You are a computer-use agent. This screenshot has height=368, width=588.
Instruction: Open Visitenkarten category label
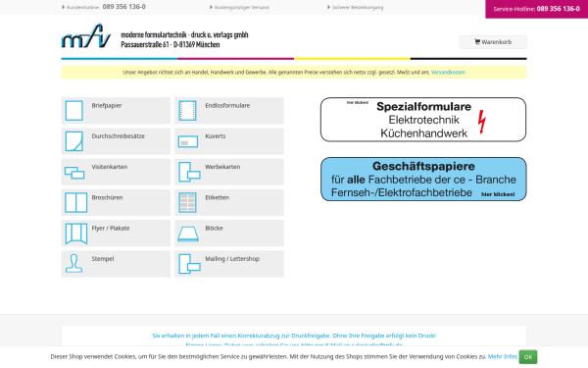(110, 167)
